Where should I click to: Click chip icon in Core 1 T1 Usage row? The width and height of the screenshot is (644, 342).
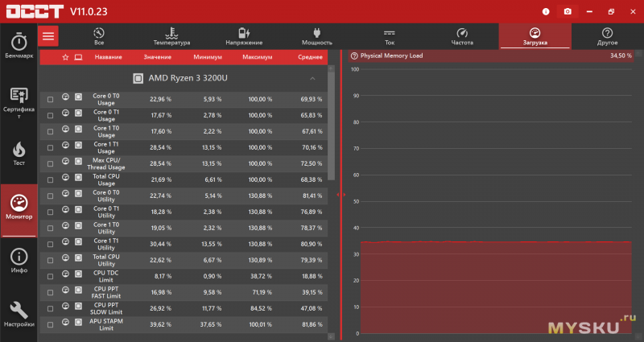click(x=78, y=145)
